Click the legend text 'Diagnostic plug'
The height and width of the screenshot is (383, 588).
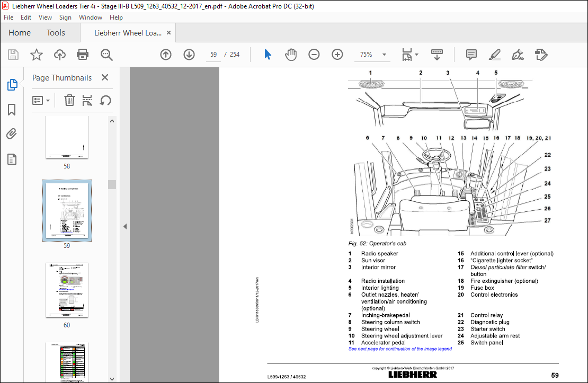pos(490,322)
